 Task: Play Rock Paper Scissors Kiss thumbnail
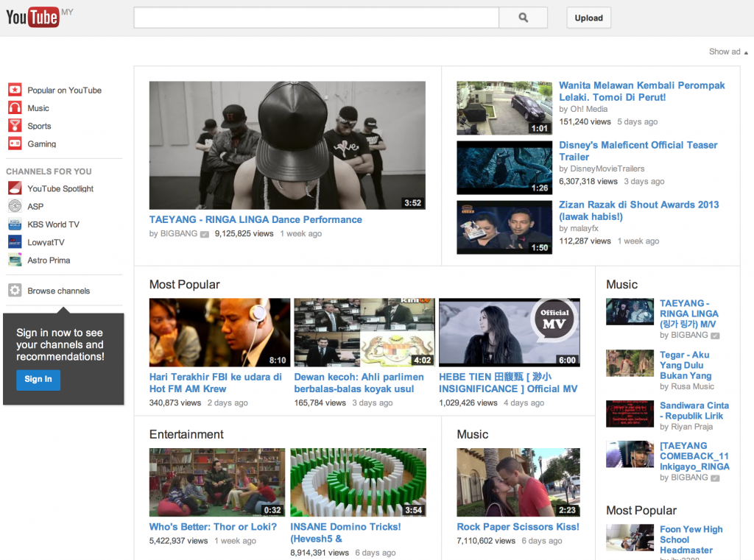[x=518, y=482]
